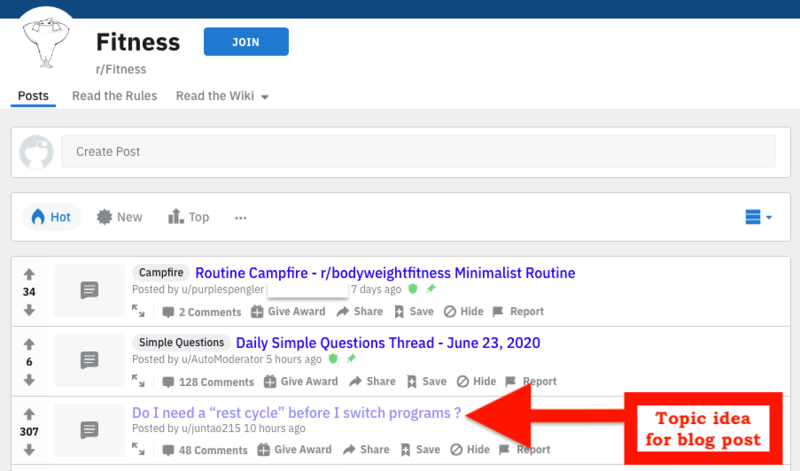800x471 pixels.
Task: Click the r/Fitness subreddit name text
Action: [x=121, y=69]
